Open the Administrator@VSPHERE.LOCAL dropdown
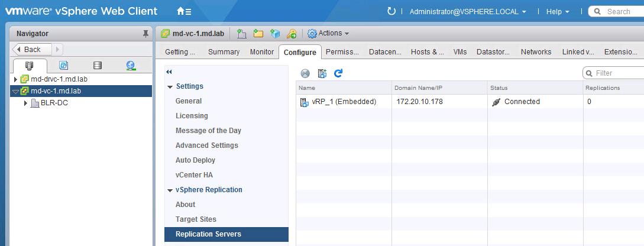This screenshot has height=246, width=644. coord(468,11)
